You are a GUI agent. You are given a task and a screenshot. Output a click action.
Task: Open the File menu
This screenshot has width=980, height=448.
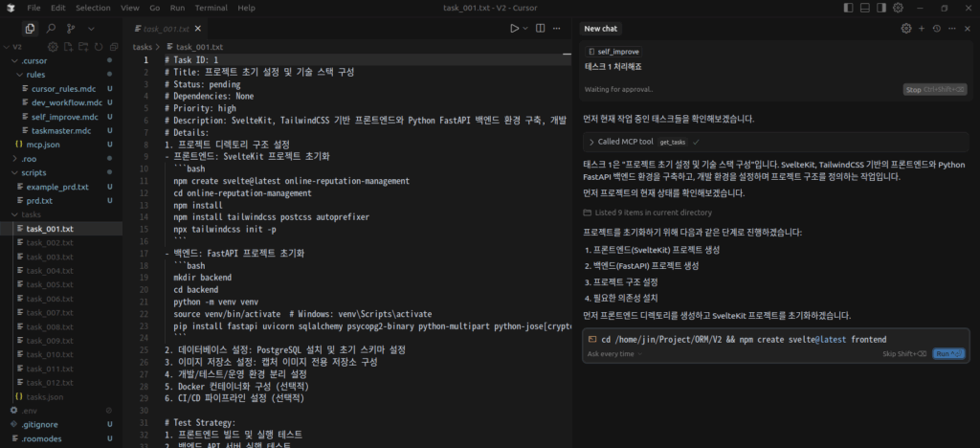click(x=33, y=8)
